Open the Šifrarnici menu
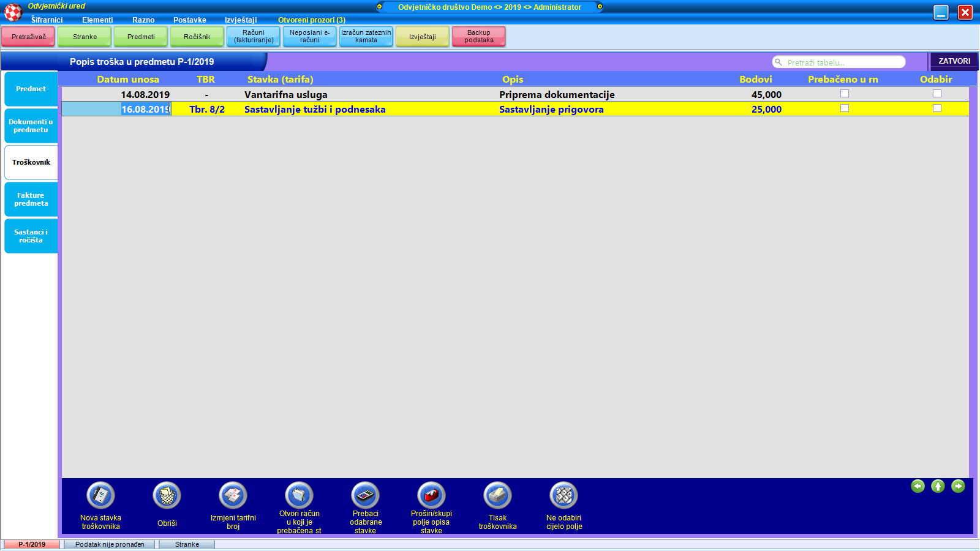 pyautogui.click(x=47, y=20)
